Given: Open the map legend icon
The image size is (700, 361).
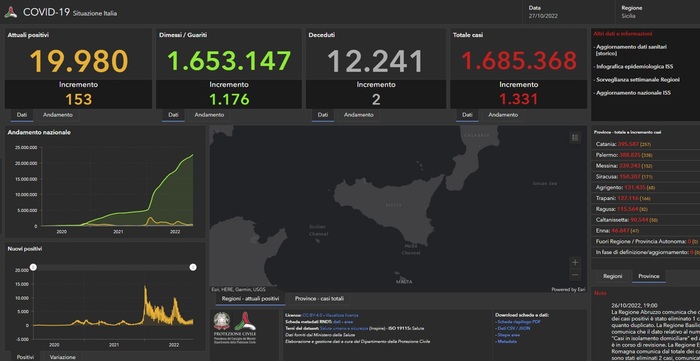Looking at the screenshot, I should 575,138.
